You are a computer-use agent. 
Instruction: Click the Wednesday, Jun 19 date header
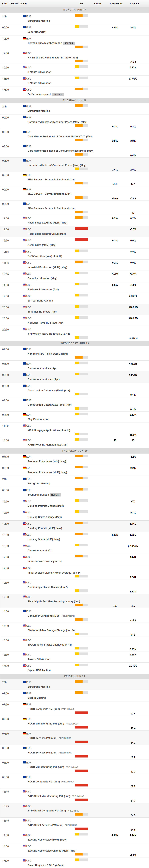tap(74, 343)
